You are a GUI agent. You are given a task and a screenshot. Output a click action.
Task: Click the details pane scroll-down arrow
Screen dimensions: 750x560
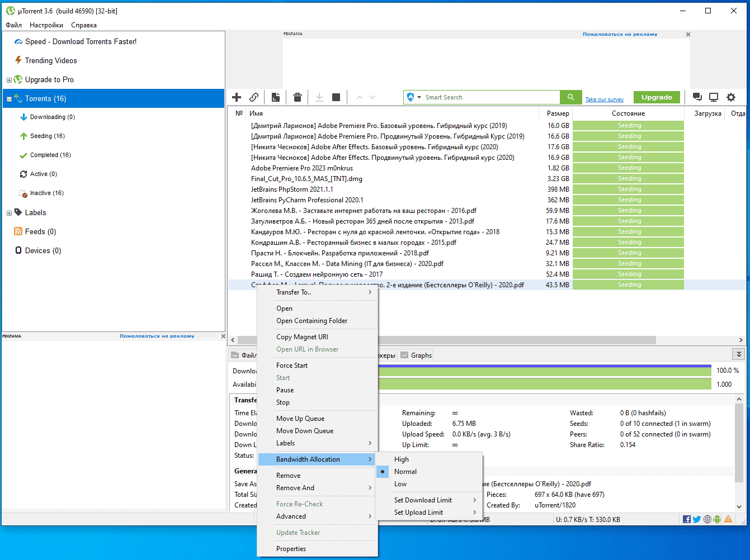tap(739, 506)
